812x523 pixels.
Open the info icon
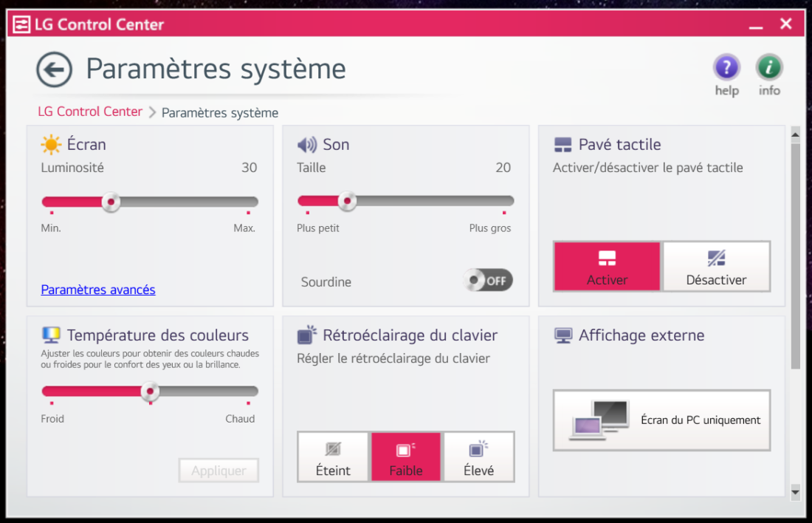click(x=769, y=69)
